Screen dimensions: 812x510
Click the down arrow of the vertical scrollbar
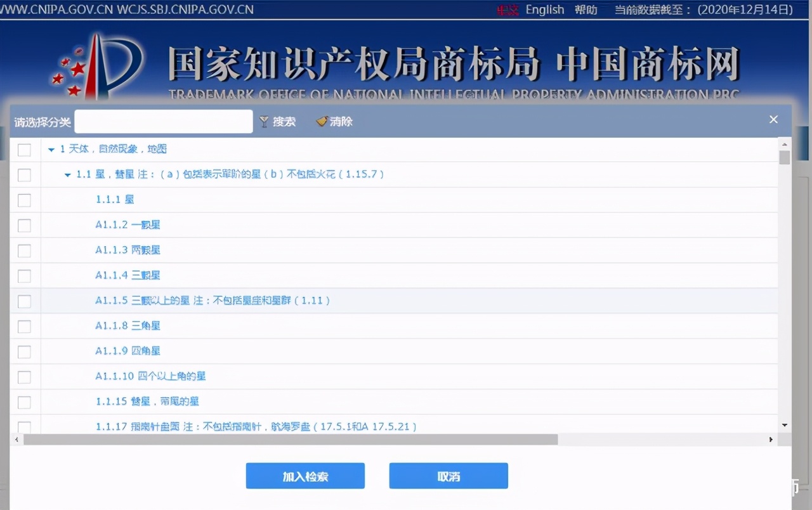(785, 425)
